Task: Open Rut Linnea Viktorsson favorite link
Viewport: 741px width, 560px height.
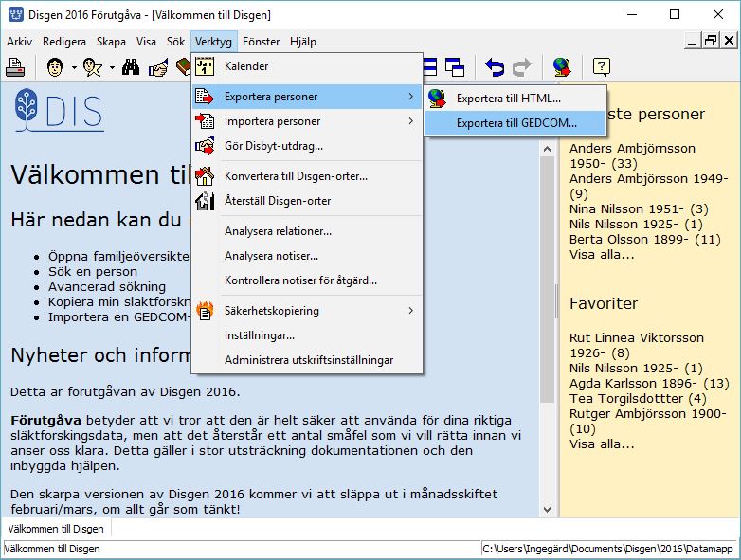Action: pyautogui.click(x=637, y=345)
